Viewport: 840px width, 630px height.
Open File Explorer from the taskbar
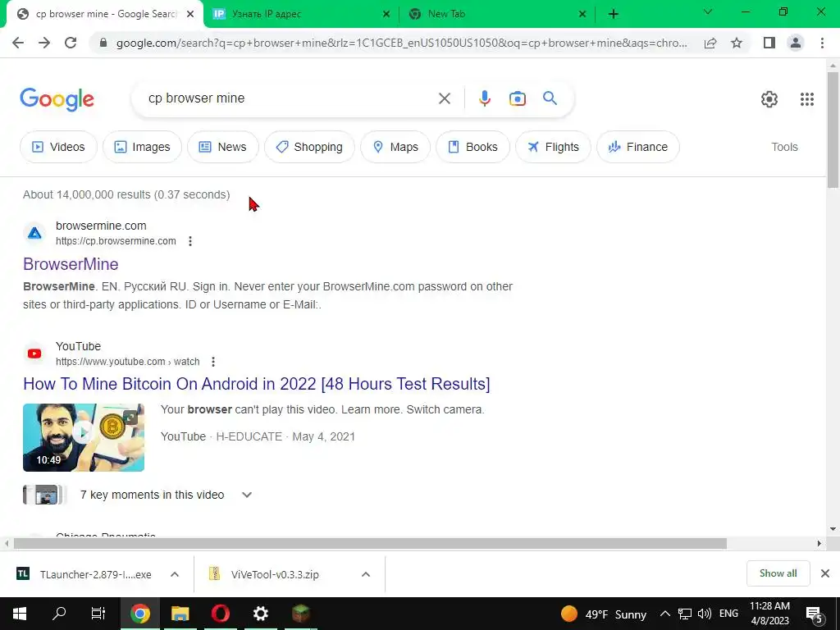(180, 614)
